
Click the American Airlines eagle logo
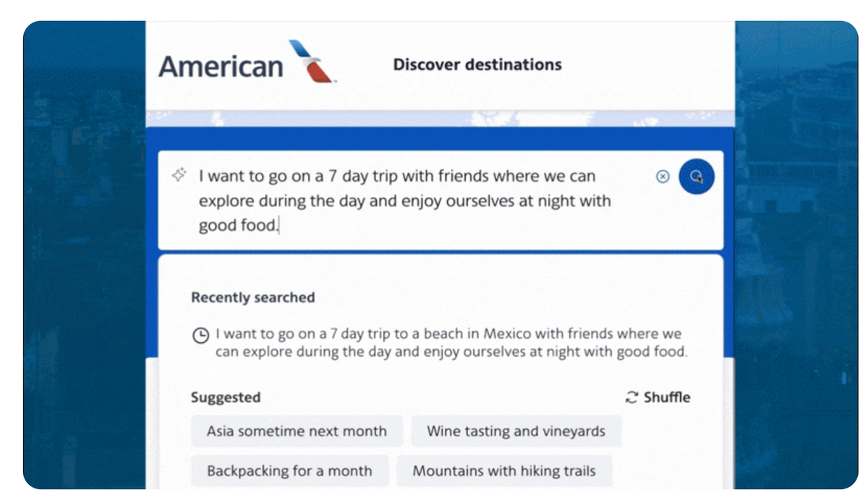click(311, 61)
